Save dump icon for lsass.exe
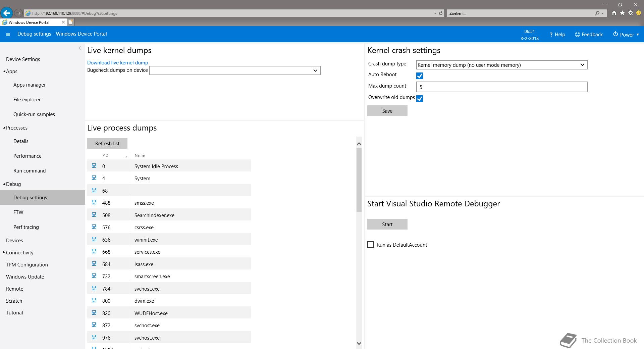644x349 pixels. pos(94,264)
